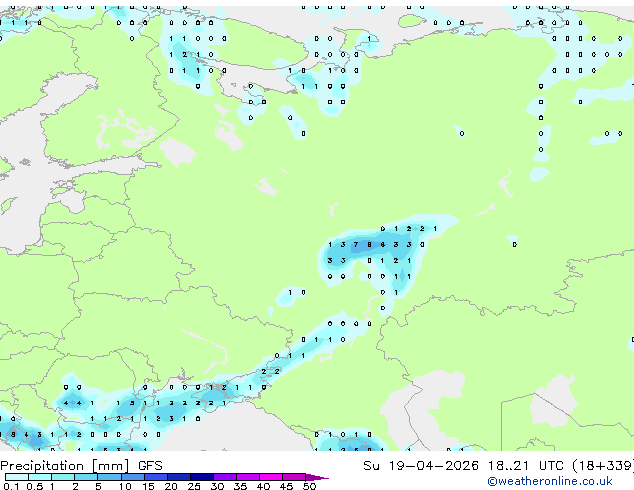Screen dimensions: 634x490
Task: Select the 35–40 mm legend swatch
Action: point(248,477)
